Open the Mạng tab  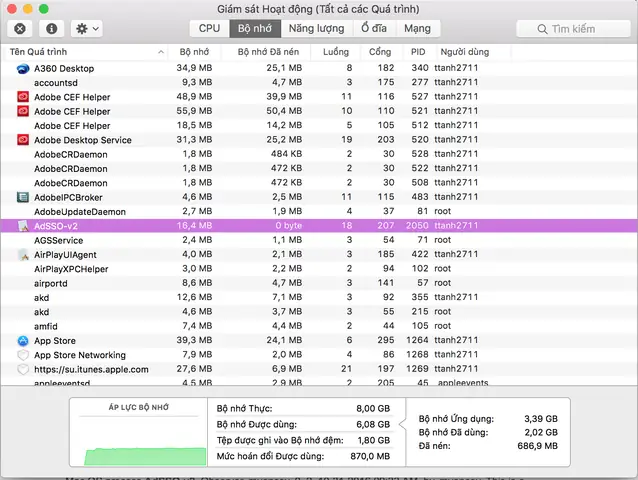point(417,28)
